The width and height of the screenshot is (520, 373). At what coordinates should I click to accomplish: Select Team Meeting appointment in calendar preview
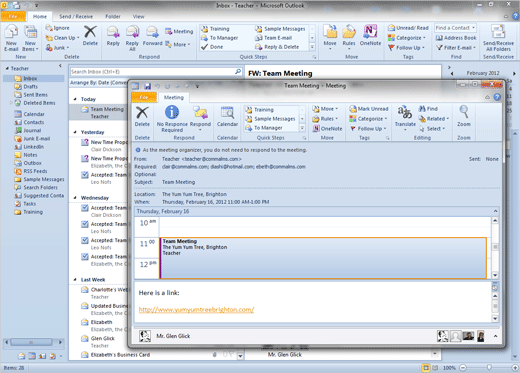coord(323,258)
